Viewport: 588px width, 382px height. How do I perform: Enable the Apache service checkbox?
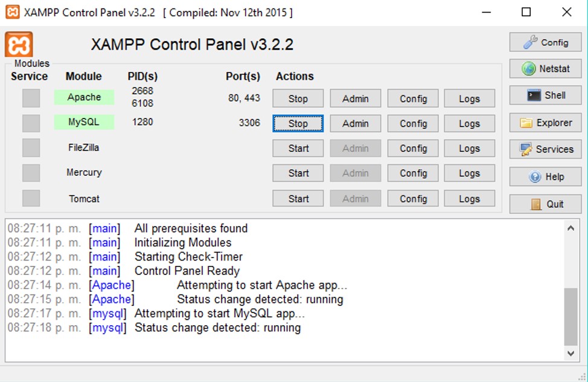tap(30, 98)
